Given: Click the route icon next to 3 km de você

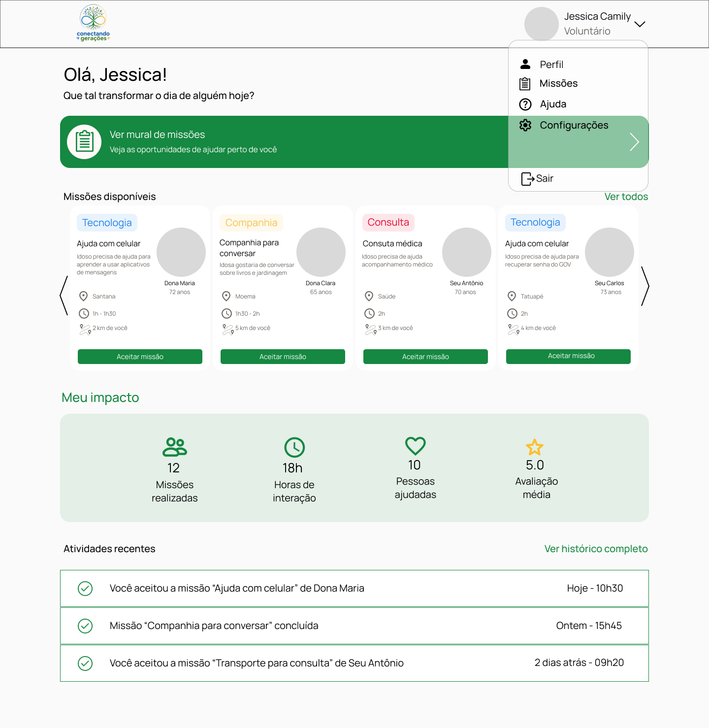Looking at the screenshot, I should click(371, 330).
